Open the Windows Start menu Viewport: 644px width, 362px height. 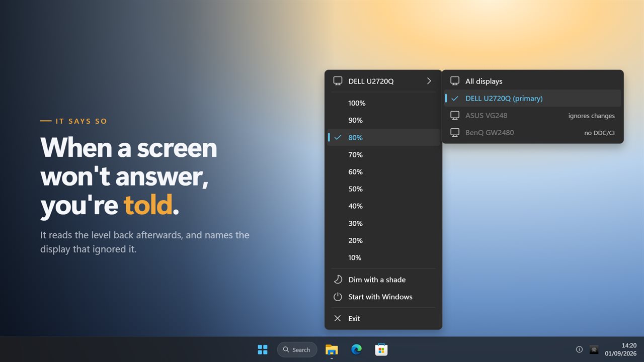(x=263, y=349)
